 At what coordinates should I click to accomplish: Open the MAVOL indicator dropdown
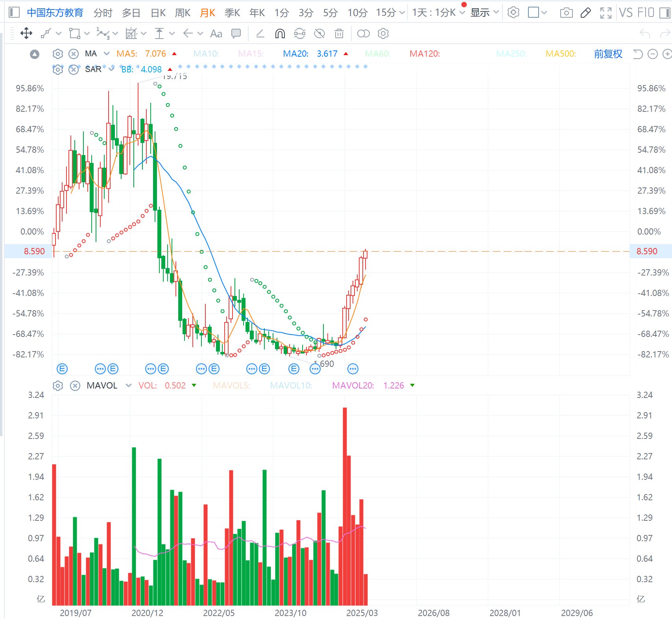tap(128, 385)
